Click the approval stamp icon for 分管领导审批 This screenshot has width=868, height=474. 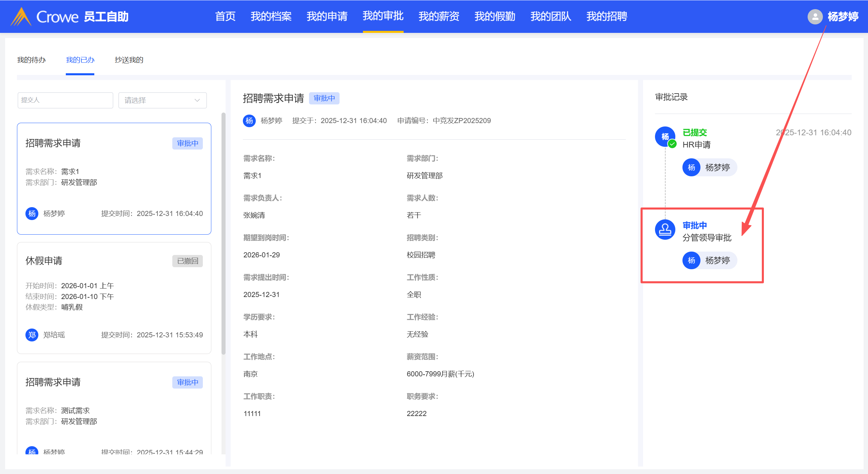(665, 230)
